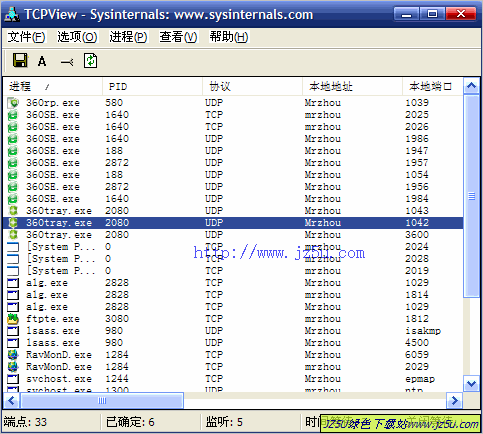Click icon of 360SE.exe port 2026
The height and width of the screenshot is (434, 483).
(x=13, y=127)
